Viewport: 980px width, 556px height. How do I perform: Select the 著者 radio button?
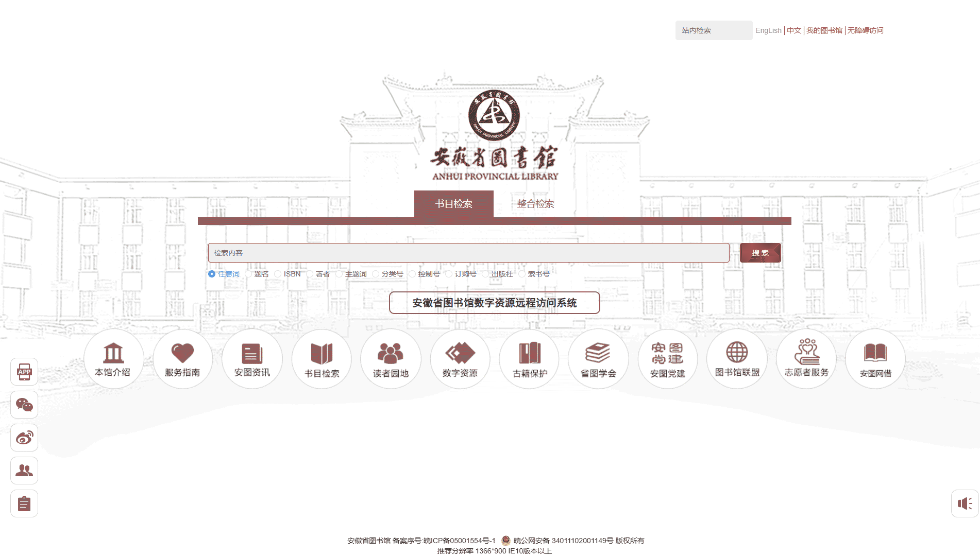point(310,274)
